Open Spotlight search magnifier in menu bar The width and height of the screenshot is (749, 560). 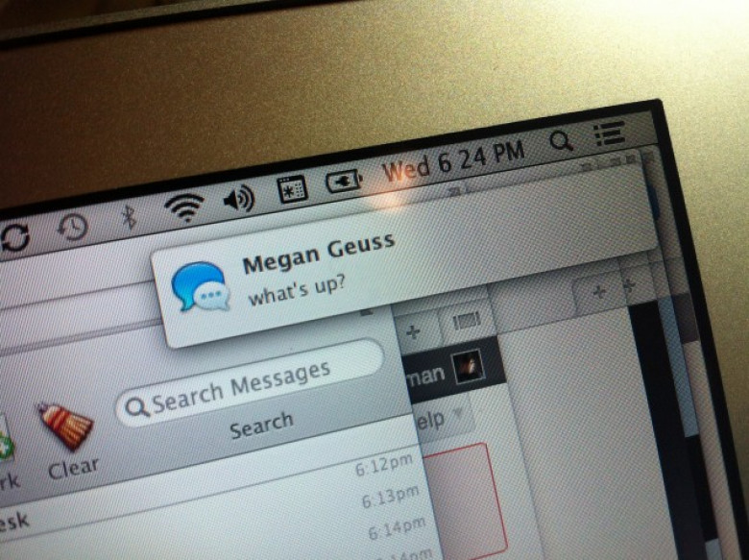tap(562, 141)
